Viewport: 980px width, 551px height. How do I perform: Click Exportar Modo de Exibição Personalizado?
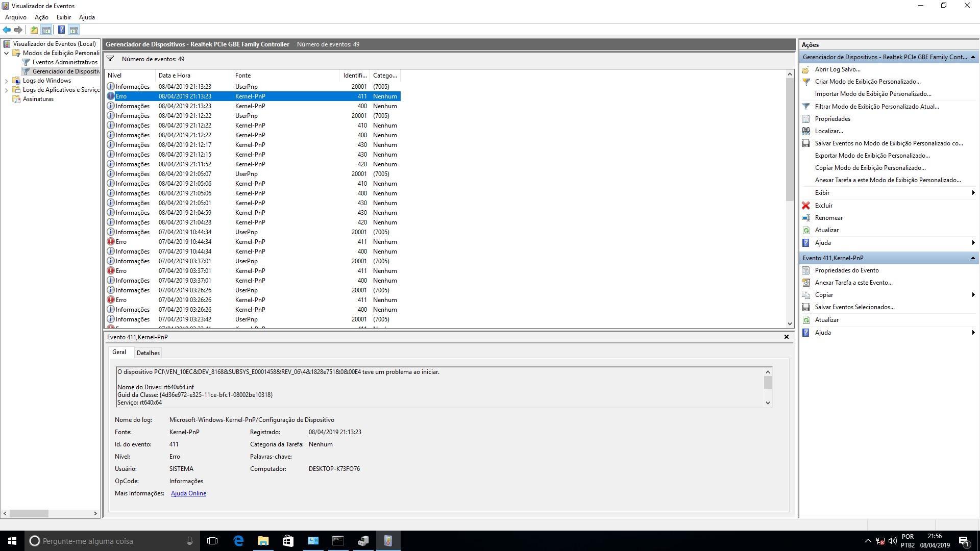872,156
